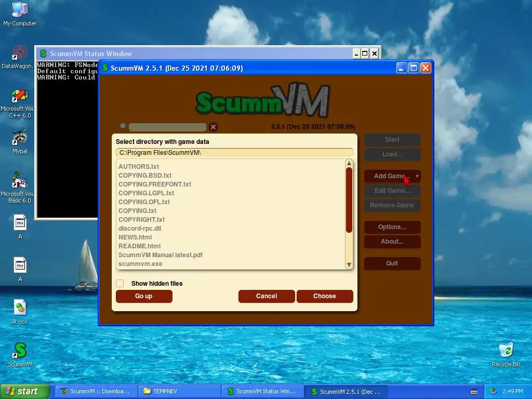This screenshot has width=532, height=399.
Task: Click the directory path field
Action: tap(234, 153)
